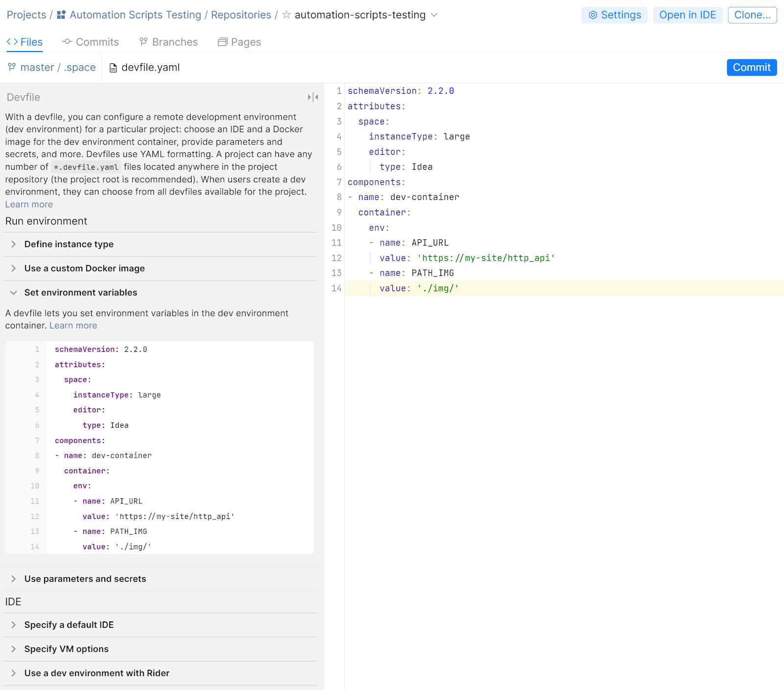The image size is (784, 690).
Task: Click the Run environment heading
Action: pos(46,221)
